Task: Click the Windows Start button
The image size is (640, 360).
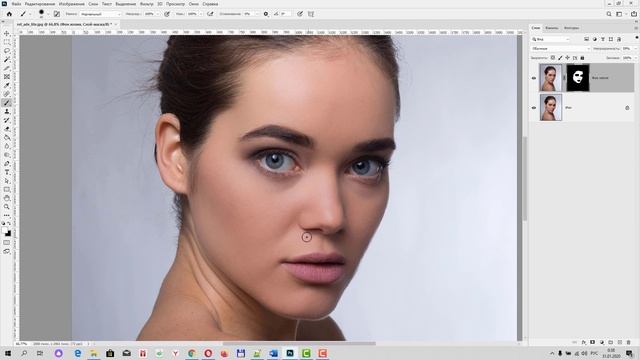Action: tap(8, 353)
